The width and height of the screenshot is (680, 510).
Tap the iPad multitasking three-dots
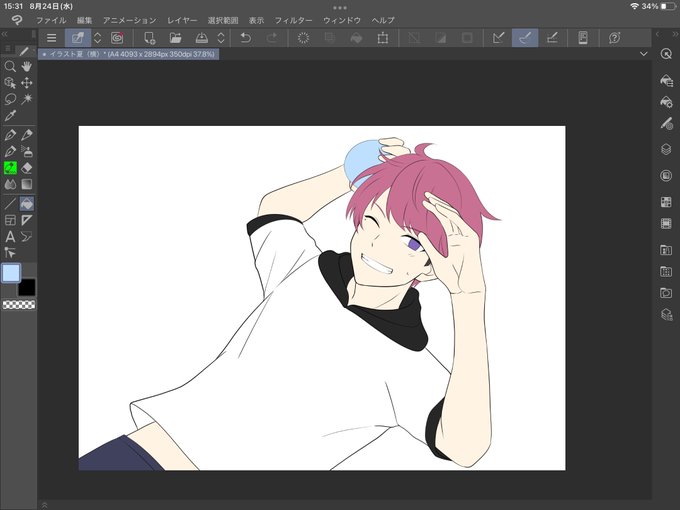click(x=340, y=7)
